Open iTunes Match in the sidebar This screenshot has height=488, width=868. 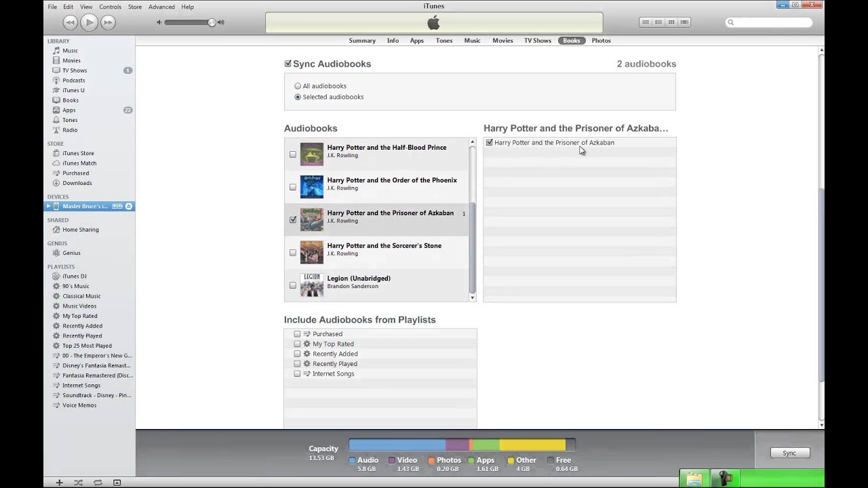pos(79,163)
